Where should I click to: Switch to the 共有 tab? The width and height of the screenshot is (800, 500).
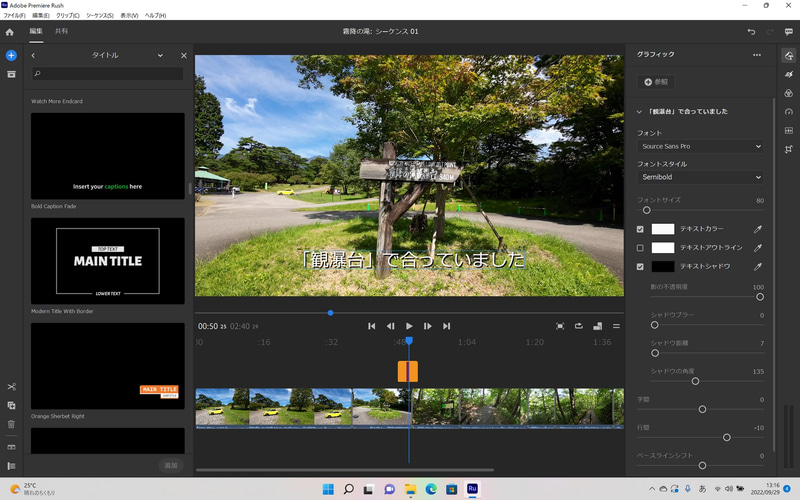pyautogui.click(x=62, y=32)
